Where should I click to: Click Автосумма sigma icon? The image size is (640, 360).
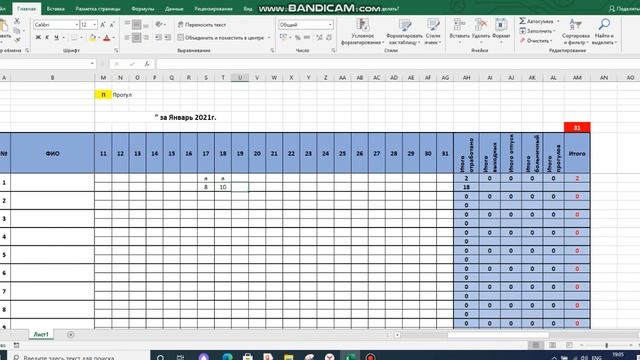(x=522, y=21)
